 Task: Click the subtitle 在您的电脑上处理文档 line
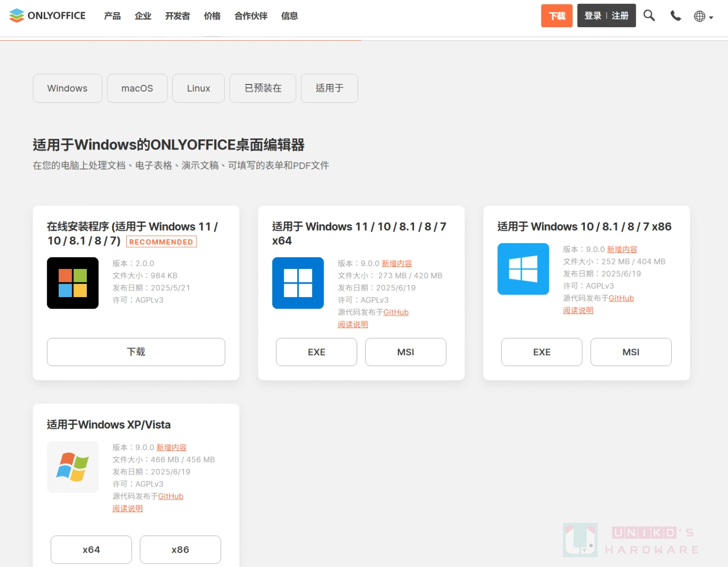[181, 166]
